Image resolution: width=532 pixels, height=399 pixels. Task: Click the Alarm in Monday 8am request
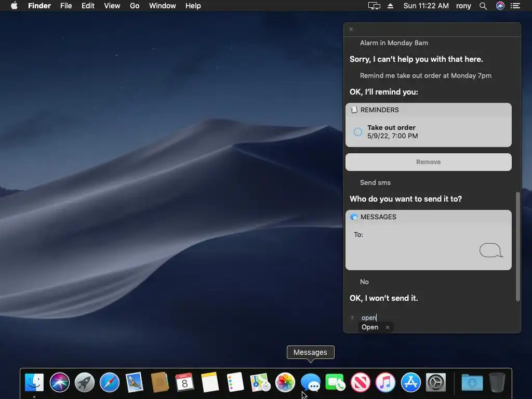pyautogui.click(x=394, y=43)
